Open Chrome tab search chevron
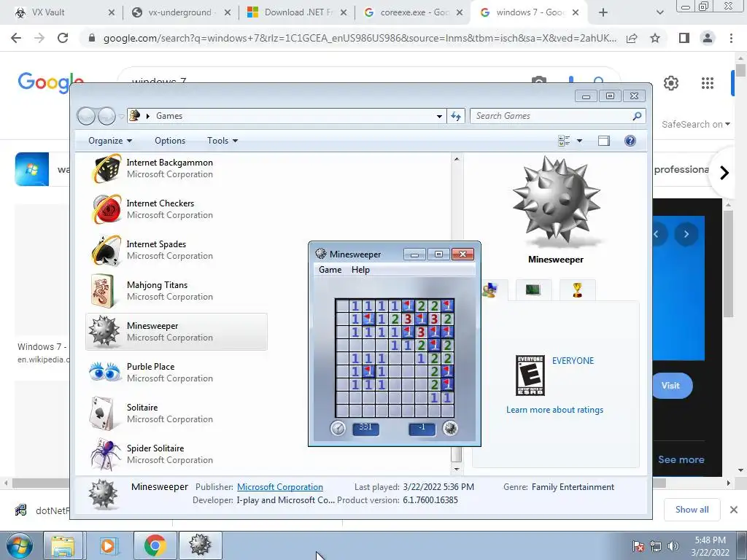This screenshot has width=747, height=560. [659, 12]
